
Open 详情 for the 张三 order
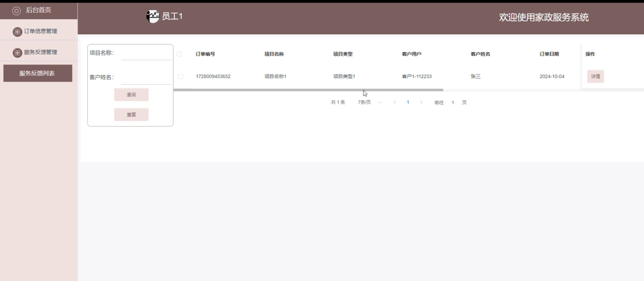pos(596,76)
